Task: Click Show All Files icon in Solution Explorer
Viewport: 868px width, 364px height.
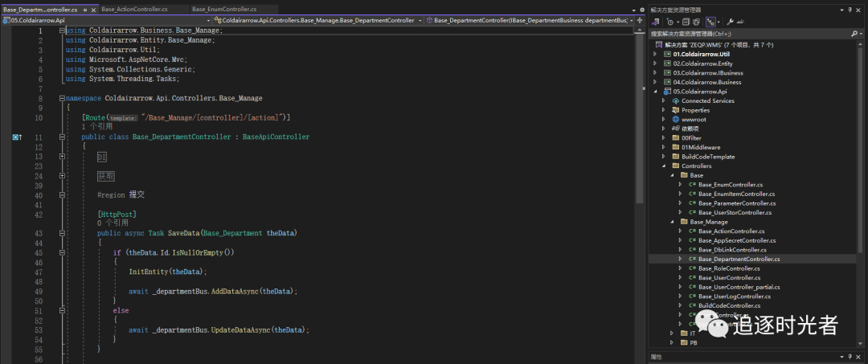Action: click(x=696, y=22)
